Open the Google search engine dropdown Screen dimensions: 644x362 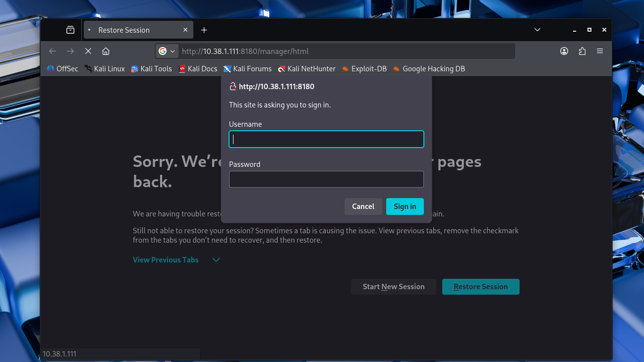pos(167,51)
